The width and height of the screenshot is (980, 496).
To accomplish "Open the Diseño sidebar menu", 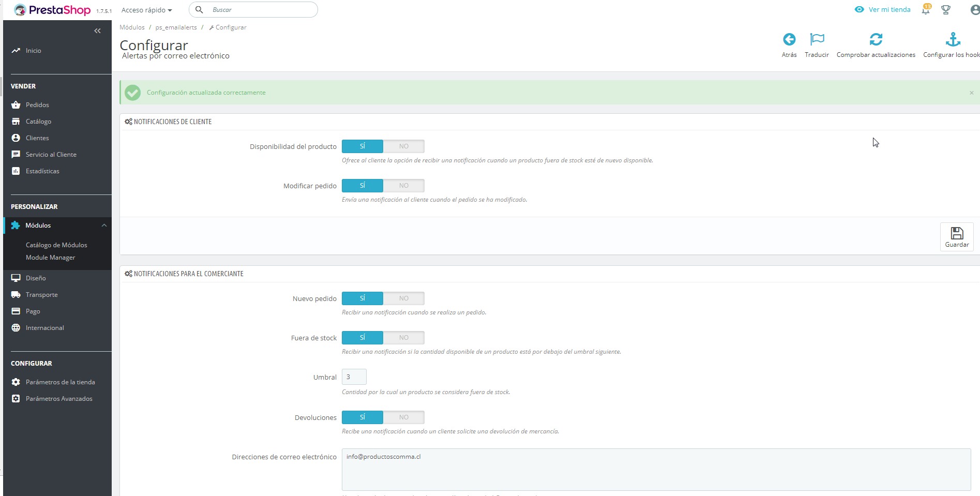I will (36, 278).
